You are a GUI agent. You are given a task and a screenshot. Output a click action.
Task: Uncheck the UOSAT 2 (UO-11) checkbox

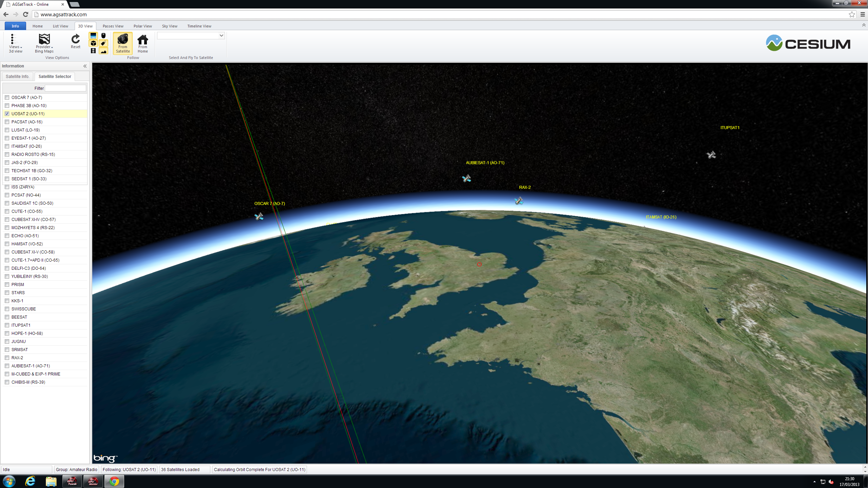click(7, 114)
